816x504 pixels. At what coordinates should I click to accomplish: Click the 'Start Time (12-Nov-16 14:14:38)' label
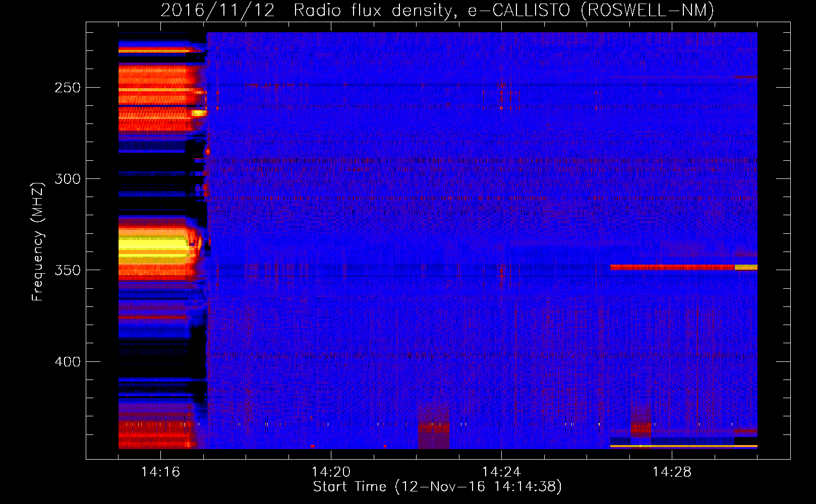[x=437, y=487]
